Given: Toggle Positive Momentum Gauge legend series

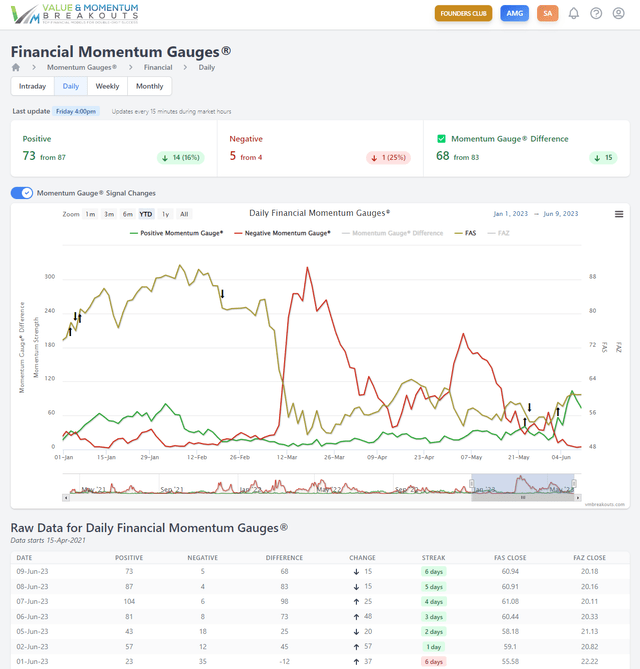Looking at the screenshot, I should 176,233.
